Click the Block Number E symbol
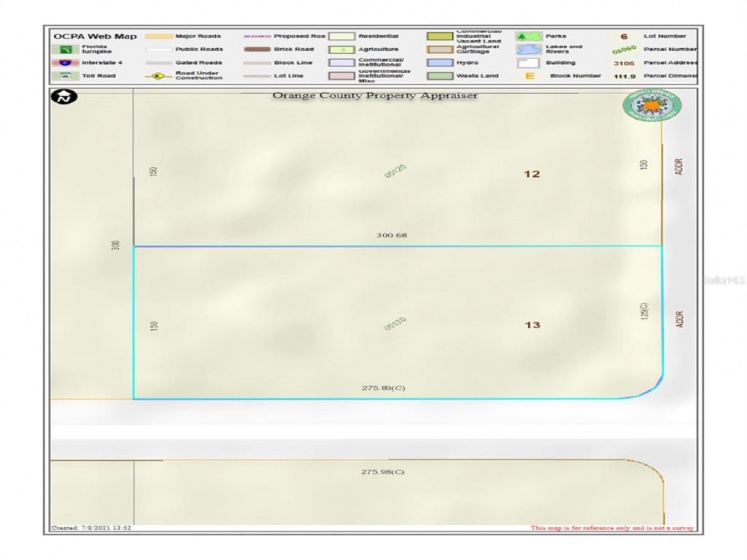Viewport: 747px width, 560px height. (529, 76)
